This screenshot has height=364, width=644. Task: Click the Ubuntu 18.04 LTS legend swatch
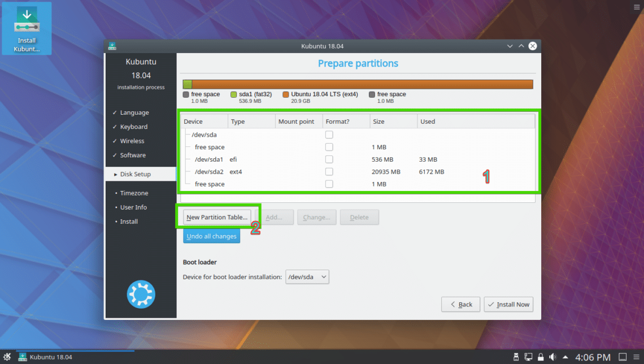285,94
